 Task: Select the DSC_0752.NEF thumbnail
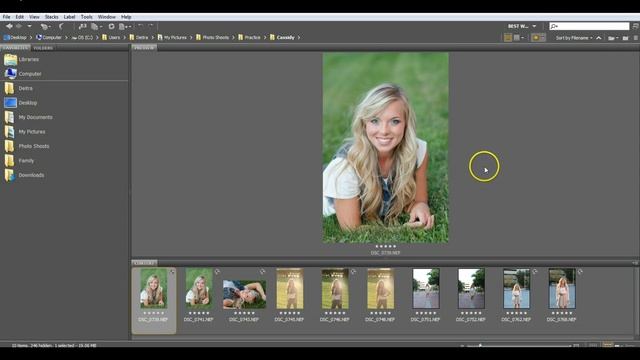click(x=471, y=288)
